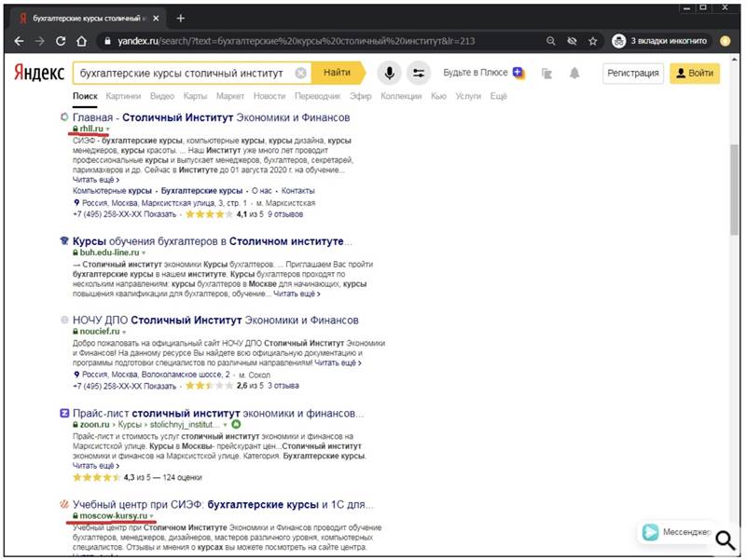Open О нас sitelink
The height and width of the screenshot is (560, 746).
pyautogui.click(x=262, y=191)
